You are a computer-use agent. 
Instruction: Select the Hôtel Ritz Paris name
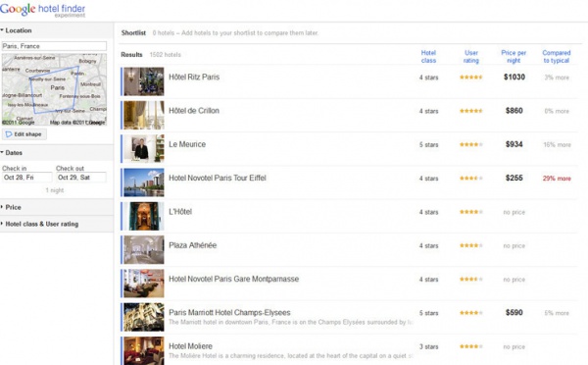pyautogui.click(x=194, y=77)
